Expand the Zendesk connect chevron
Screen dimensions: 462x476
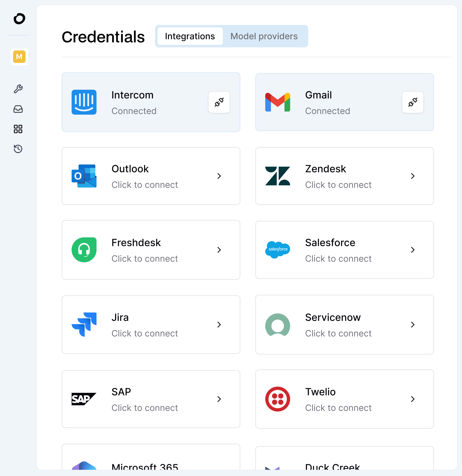[412, 176]
